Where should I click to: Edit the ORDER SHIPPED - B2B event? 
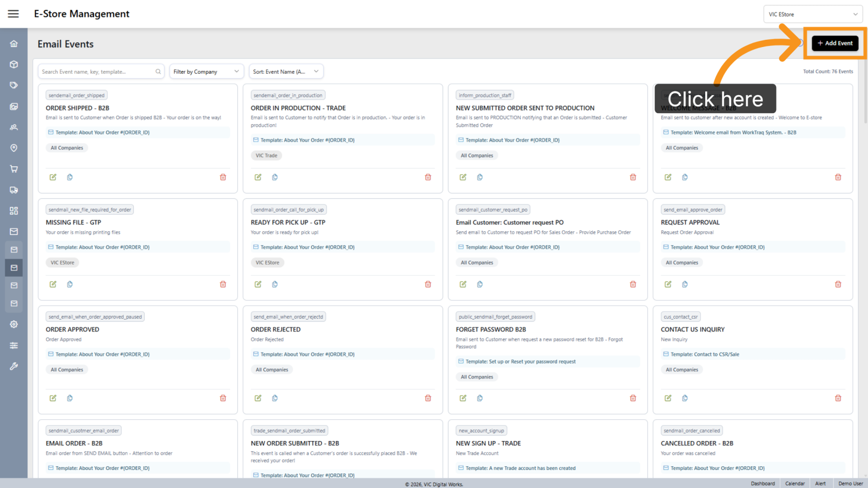pos(53,177)
